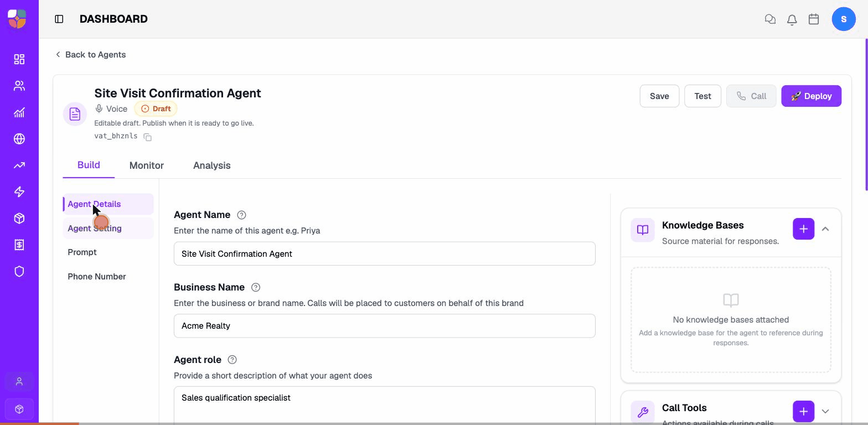868x425 pixels.
Task: Toggle the sidebar panel icon beside DASHBOARD
Action: [59, 19]
